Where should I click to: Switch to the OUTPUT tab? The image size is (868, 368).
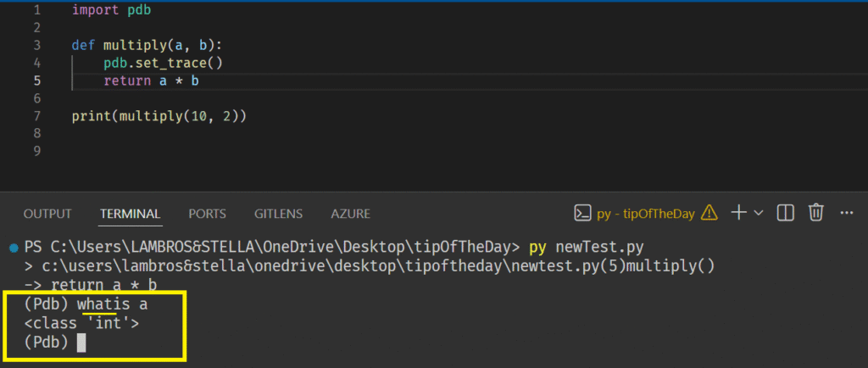(47, 214)
